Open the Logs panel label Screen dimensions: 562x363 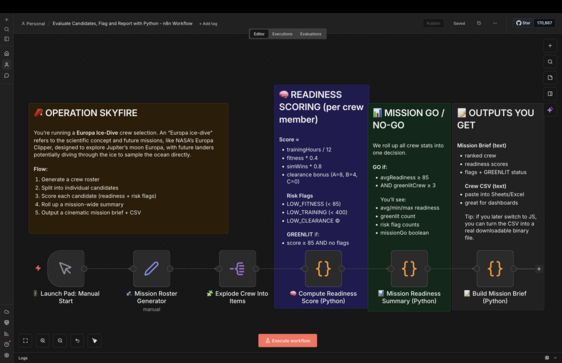(23, 358)
